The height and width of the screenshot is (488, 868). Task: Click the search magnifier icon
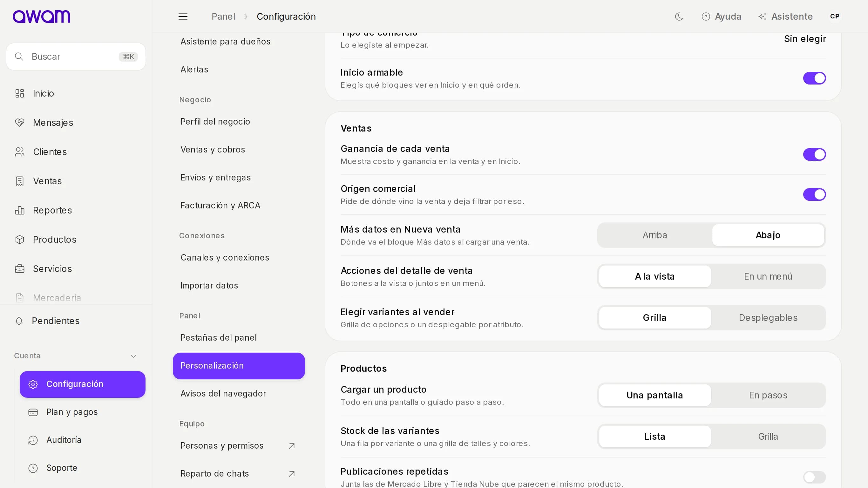19,57
